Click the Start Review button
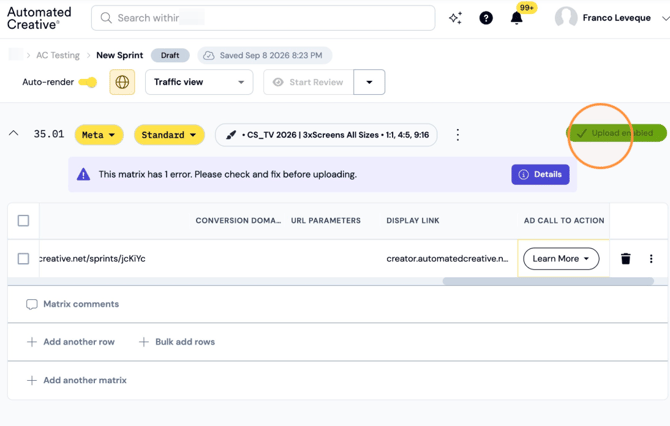The image size is (670, 426). [309, 82]
